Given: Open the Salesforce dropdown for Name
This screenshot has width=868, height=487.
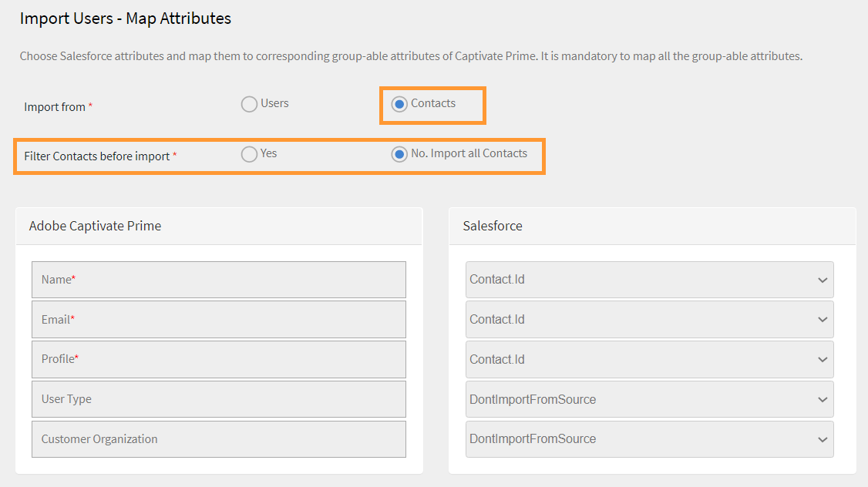Looking at the screenshot, I should 649,280.
